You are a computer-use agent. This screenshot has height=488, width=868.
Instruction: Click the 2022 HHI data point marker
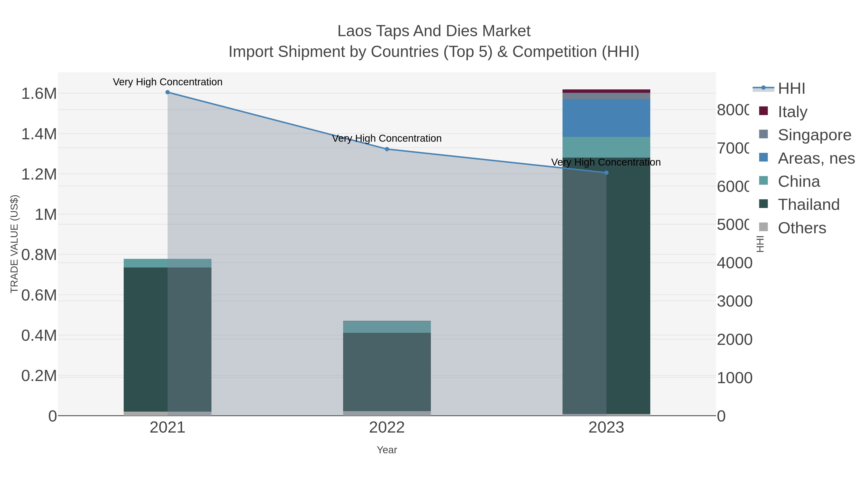(x=387, y=149)
